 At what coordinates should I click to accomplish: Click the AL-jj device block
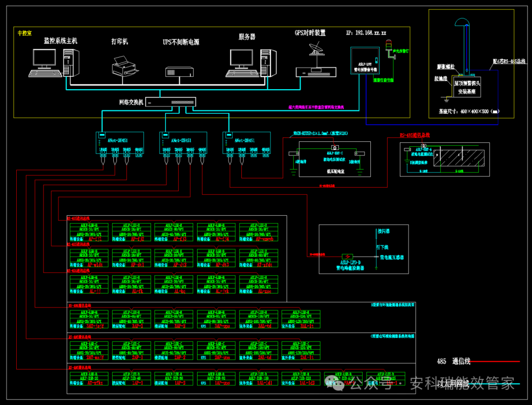[x=89, y=284]
